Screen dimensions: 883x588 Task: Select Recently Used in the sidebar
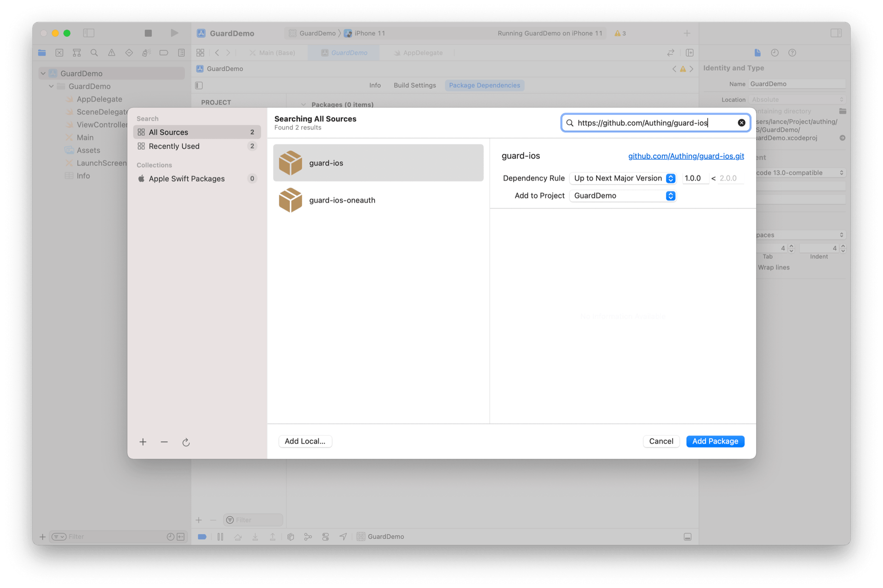(174, 146)
